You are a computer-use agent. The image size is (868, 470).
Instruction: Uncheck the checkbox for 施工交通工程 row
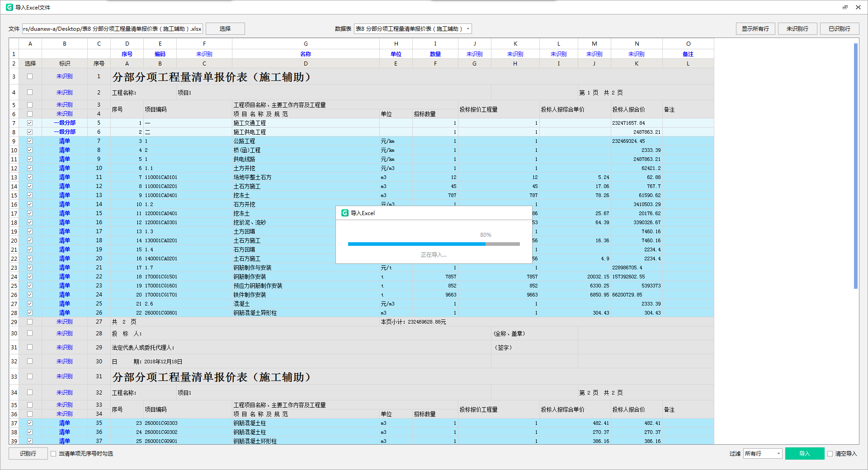click(30, 123)
